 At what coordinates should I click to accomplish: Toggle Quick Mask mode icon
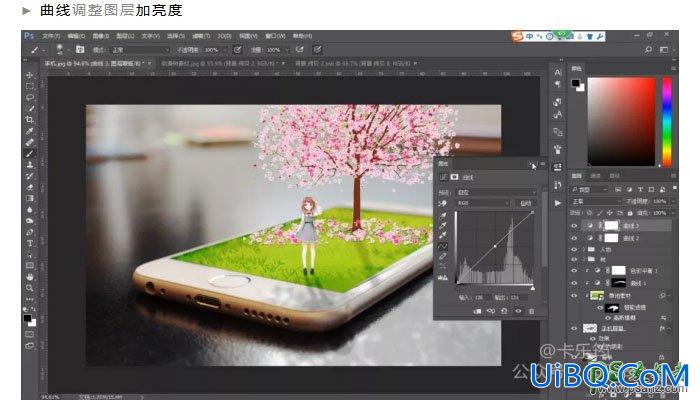point(30,334)
